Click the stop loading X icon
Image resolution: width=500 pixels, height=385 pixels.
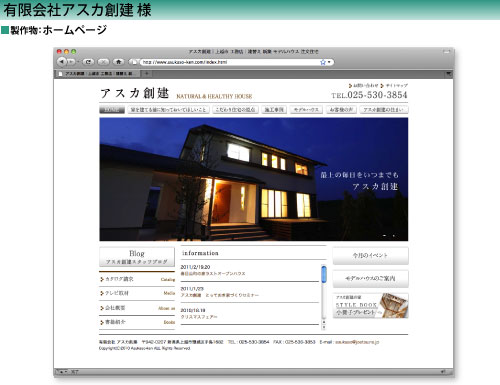tap(103, 62)
